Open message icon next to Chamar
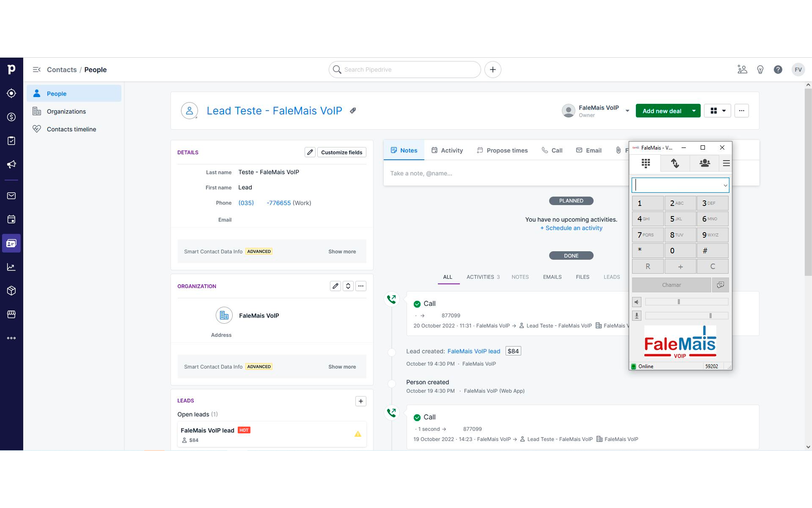The width and height of the screenshot is (812, 508). (x=720, y=285)
